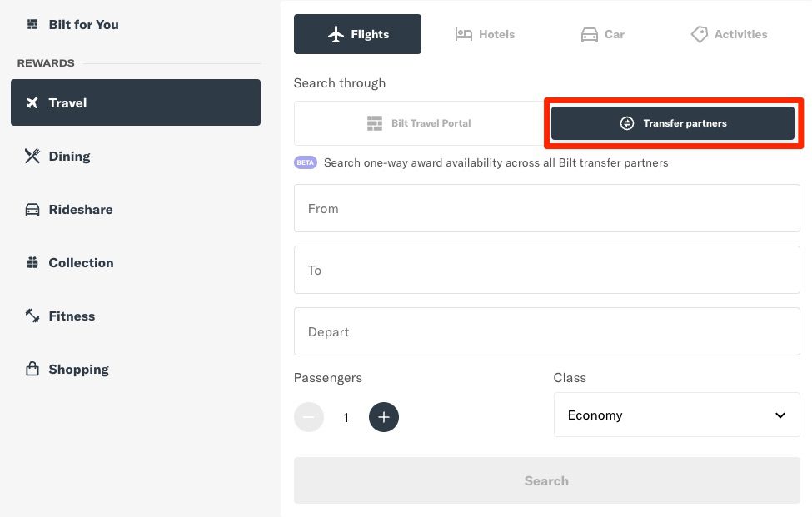This screenshot has width=812, height=517.
Task: Open the Depart date field
Action: (546, 332)
